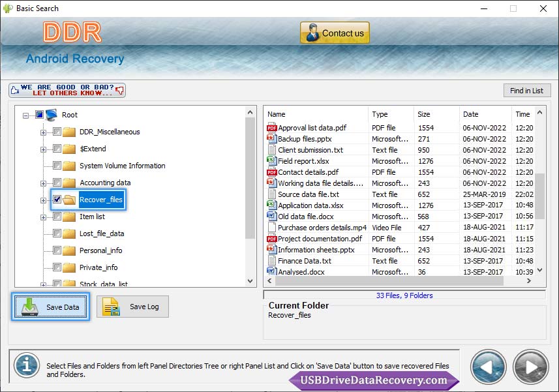Select the Lost_file_data folder label
The height and width of the screenshot is (392, 559).
pyautogui.click(x=102, y=234)
